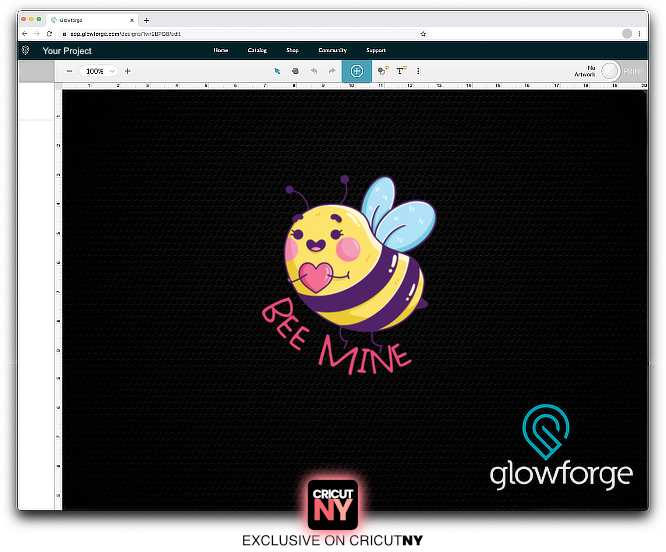Select the BEE MINE text artwork
666x552 pixels.
click(336, 336)
